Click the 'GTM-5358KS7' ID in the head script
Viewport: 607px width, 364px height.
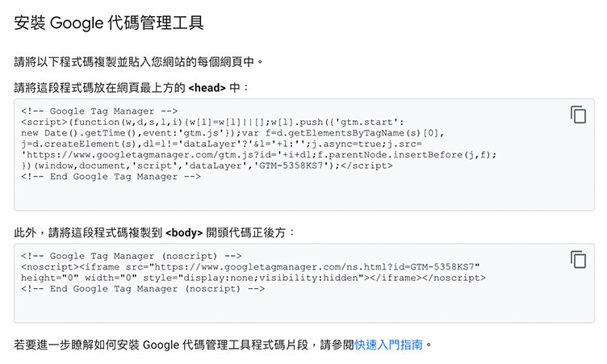tap(291, 165)
